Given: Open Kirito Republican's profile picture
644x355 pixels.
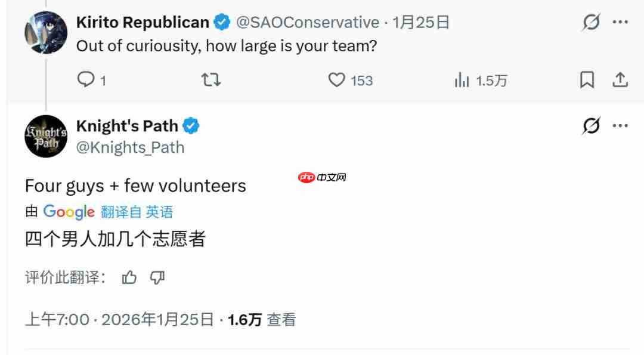Looking at the screenshot, I should tap(46, 32).
